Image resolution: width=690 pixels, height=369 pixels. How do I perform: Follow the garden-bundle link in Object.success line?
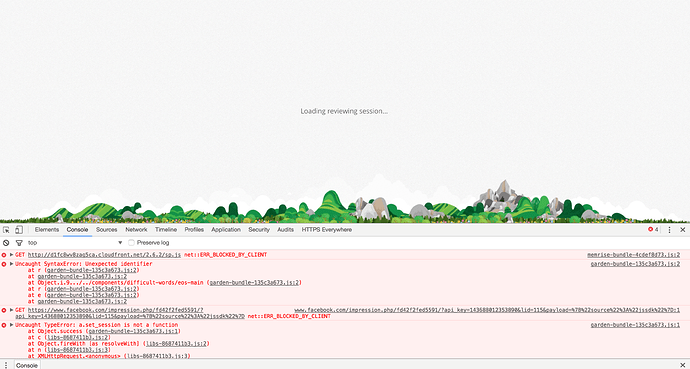click(133, 331)
